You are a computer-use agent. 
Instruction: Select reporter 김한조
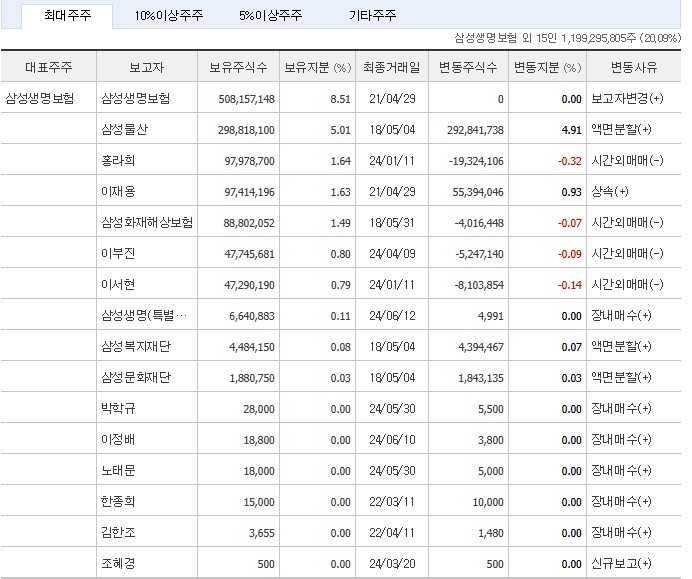tap(118, 532)
